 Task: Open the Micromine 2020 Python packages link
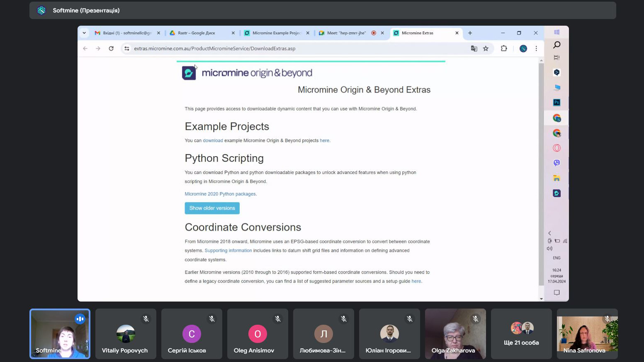tap(220, 194)
